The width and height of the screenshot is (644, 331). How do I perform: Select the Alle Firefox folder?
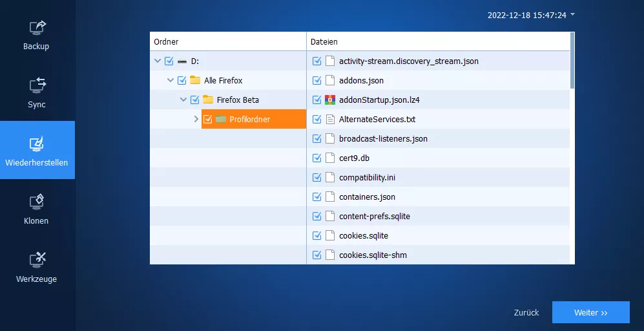pos(223,81)
